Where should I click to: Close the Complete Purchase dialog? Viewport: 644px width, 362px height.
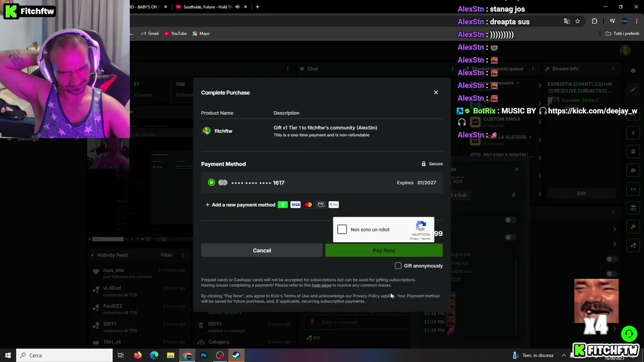(x=436, y=93)
